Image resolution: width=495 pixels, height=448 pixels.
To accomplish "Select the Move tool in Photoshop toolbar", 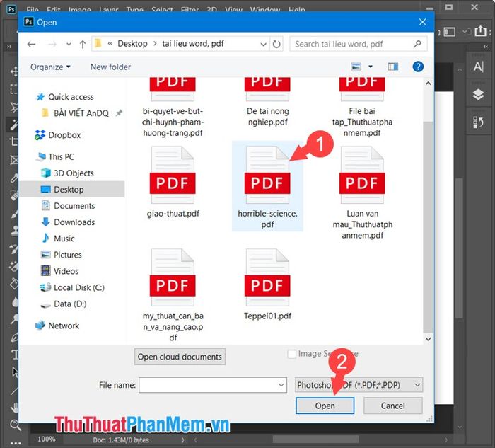I will (x=14, y=71).
